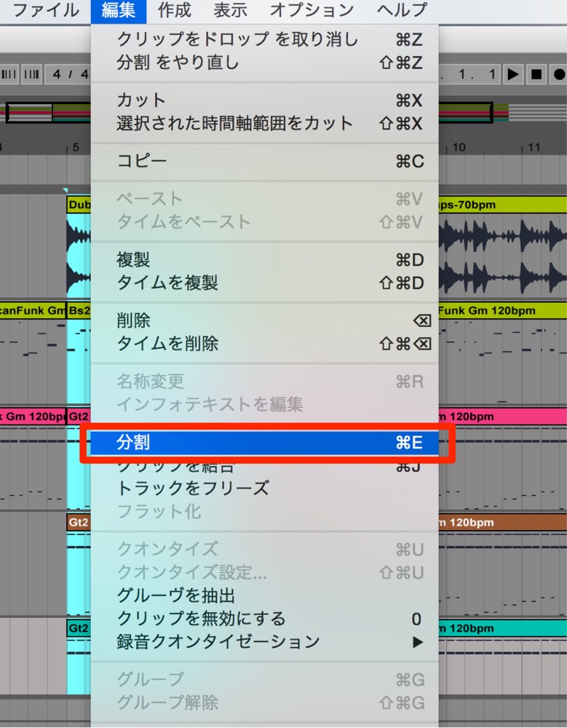
Task: Select the Dub clip header
Action: (x=79, y=205)
